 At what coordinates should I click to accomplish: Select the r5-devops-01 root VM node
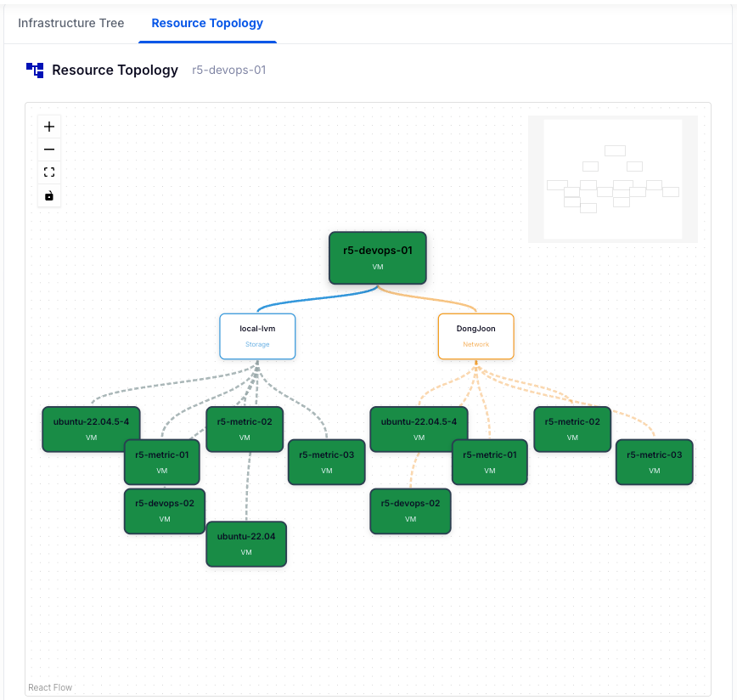(378, 257)
